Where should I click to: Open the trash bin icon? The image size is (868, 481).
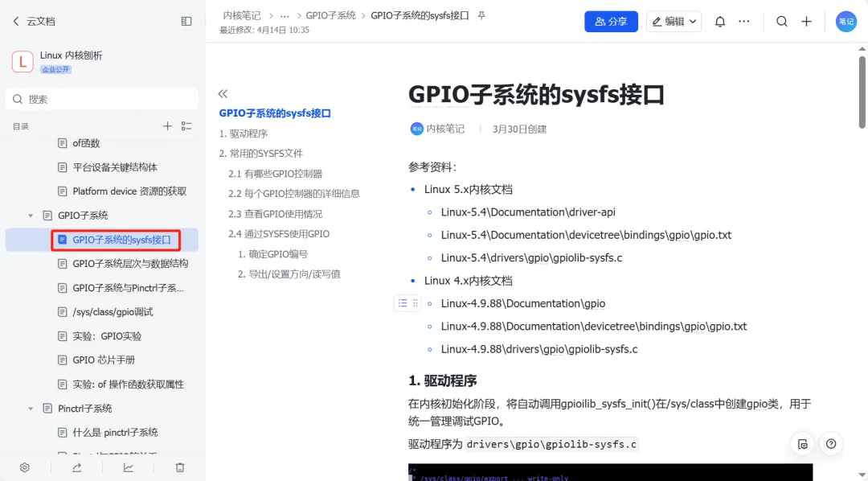[x=180, y=467]
